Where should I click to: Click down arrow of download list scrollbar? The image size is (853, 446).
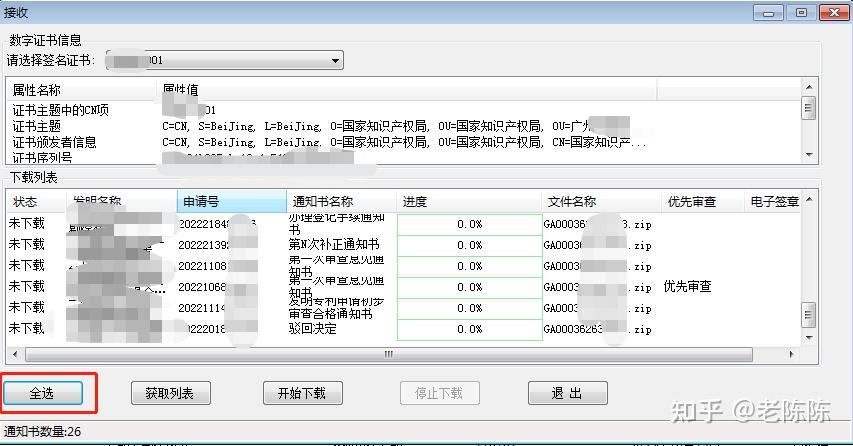tap(809, 338)
